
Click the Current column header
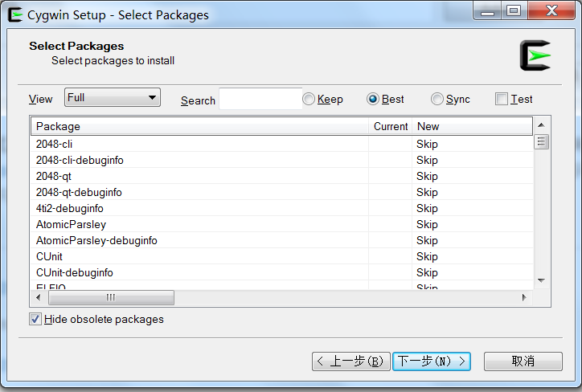[x=391, y=126]
